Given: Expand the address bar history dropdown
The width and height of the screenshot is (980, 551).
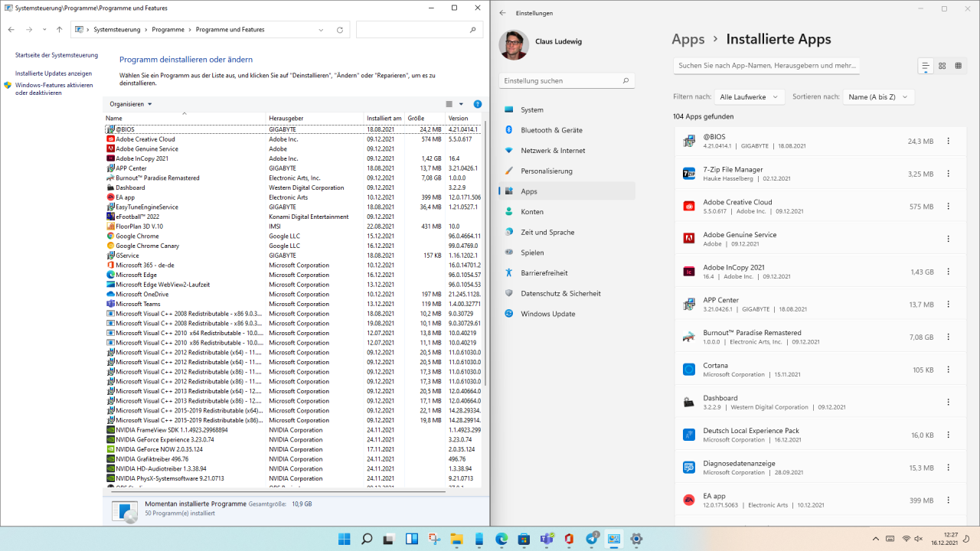Looking at the screenshot, I should pyautogui.click(x=321, y=30).
